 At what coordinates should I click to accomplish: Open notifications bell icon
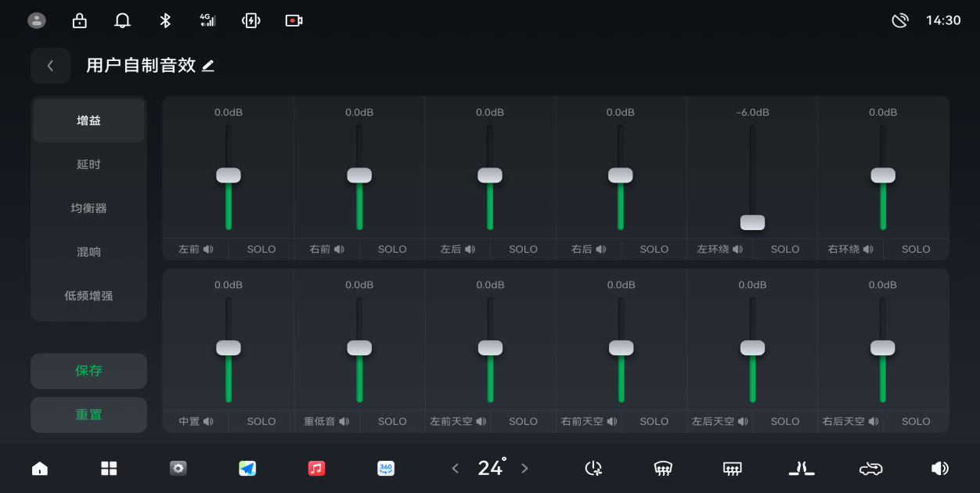coord(122,20)
